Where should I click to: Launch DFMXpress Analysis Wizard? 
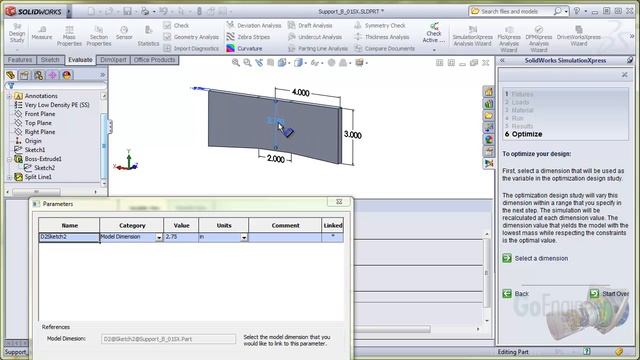(x=539, y=39)
